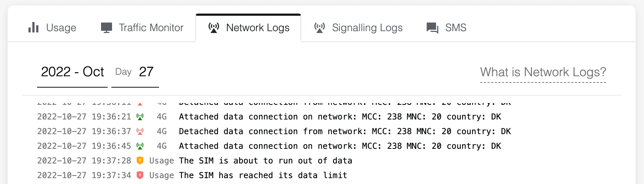Click the Traffic Monitor screen icon

[x=107, y=27]
